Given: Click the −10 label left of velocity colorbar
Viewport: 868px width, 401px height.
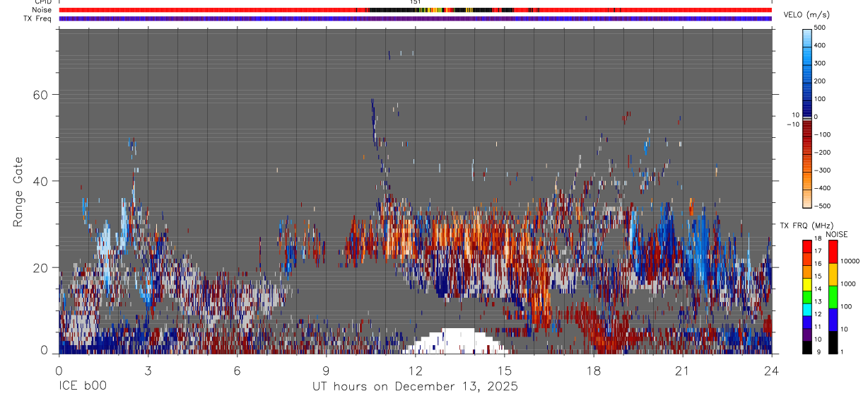Looking at the screenshot, I should pyautogui.click(x=792, y=124).
